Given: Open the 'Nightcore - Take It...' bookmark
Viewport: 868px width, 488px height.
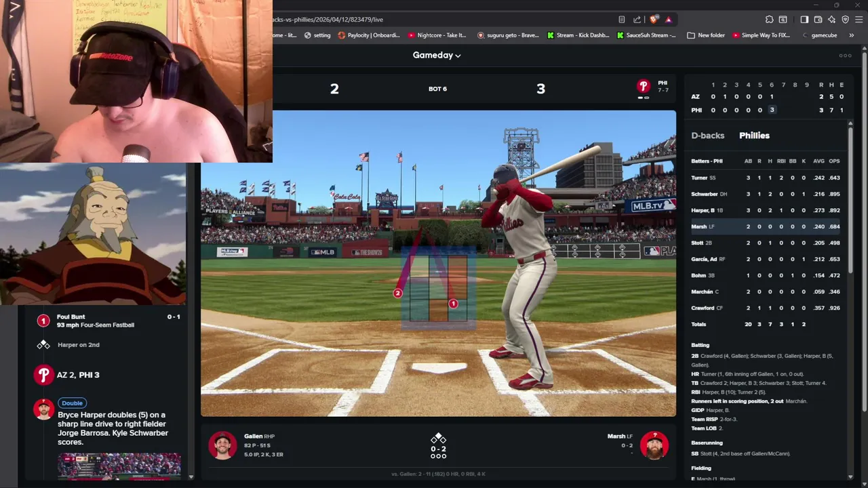Looking at the screenshot, I should (437, 35).
